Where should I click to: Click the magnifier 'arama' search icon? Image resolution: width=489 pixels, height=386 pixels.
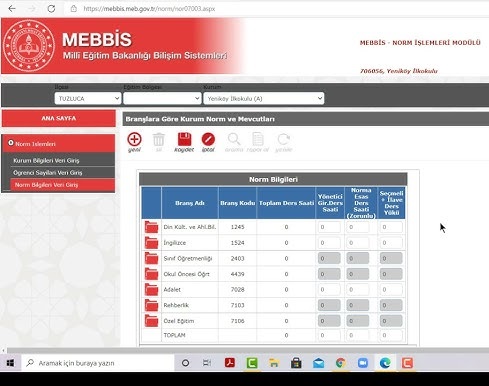pos(234,139)
